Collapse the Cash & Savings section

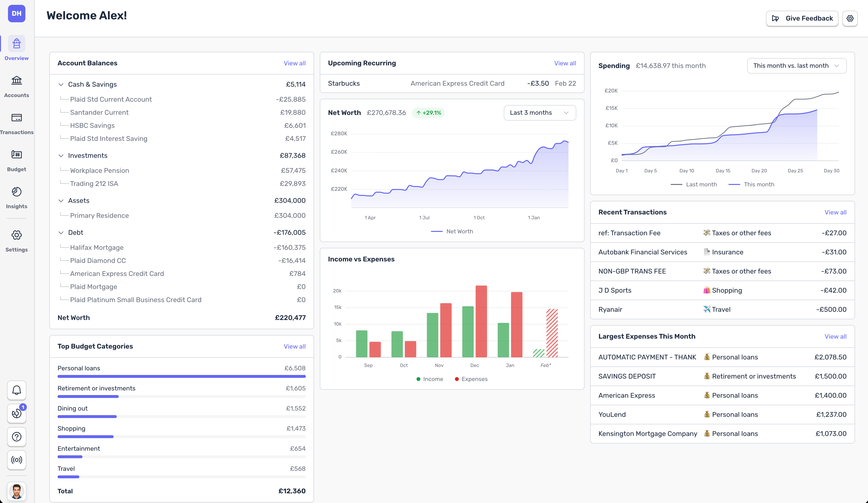tap(61, 84)
